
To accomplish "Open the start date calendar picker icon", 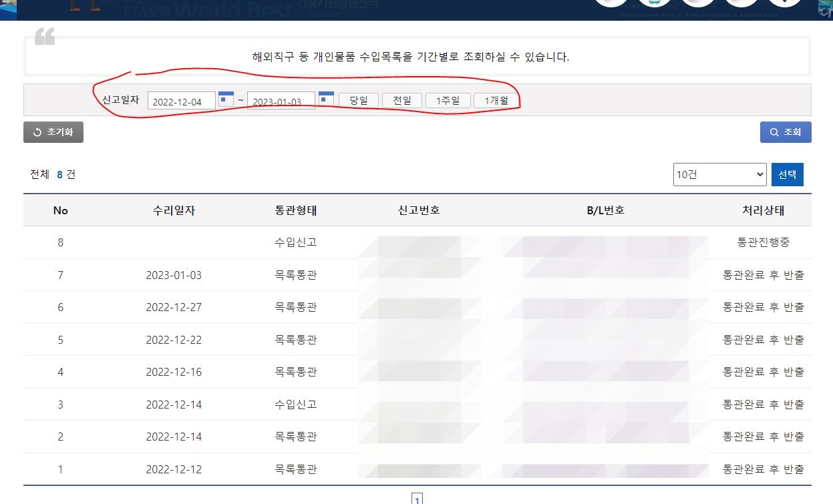I will tap(226, 99).
